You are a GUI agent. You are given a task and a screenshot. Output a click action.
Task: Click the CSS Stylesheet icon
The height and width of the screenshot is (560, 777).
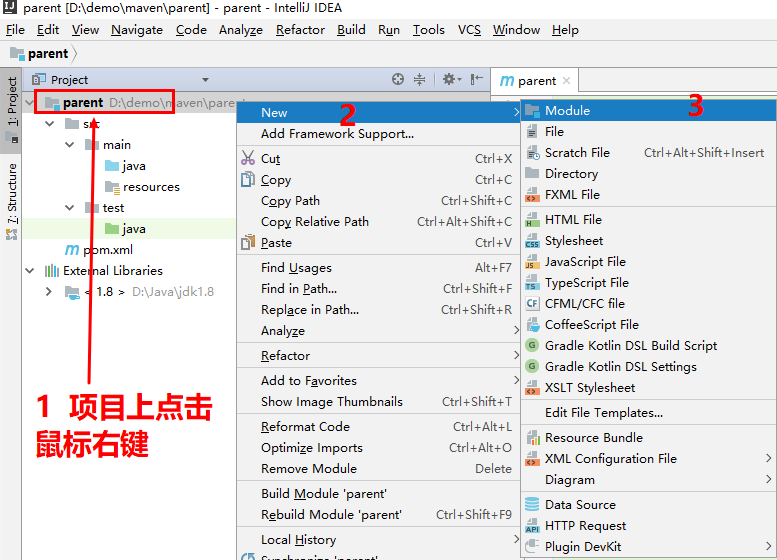[532, 241]
